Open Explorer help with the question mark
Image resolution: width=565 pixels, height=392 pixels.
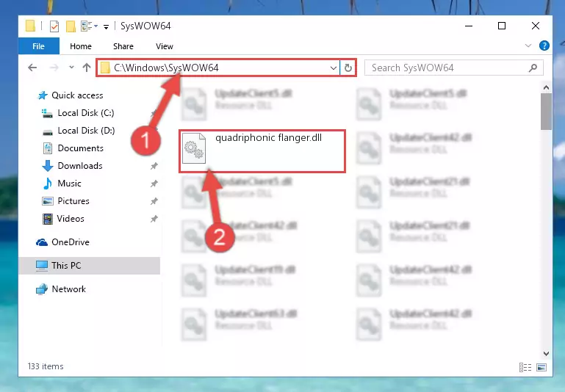tap(544, 46)
